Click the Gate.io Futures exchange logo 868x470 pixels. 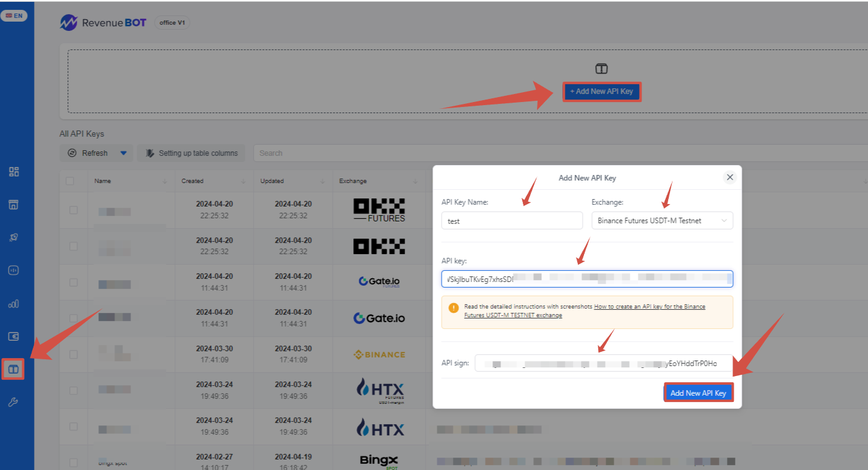click(379, 282)
